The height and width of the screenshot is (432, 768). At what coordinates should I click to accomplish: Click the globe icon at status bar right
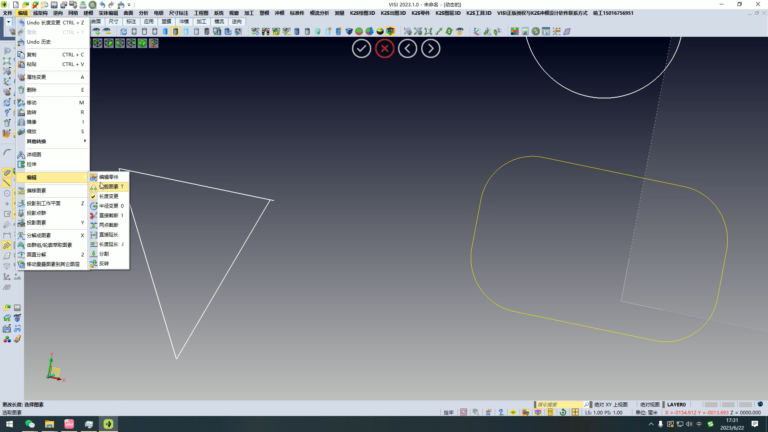pos(760,405)
